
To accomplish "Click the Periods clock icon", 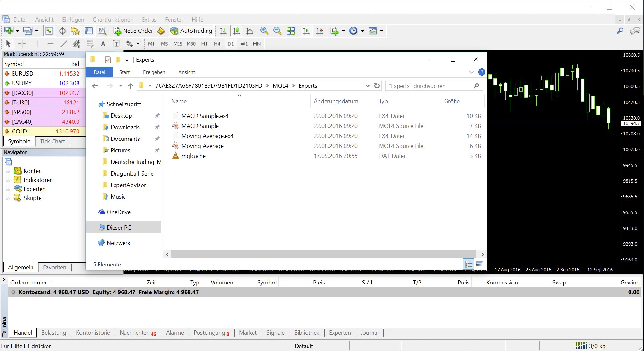I will point(353,31).
